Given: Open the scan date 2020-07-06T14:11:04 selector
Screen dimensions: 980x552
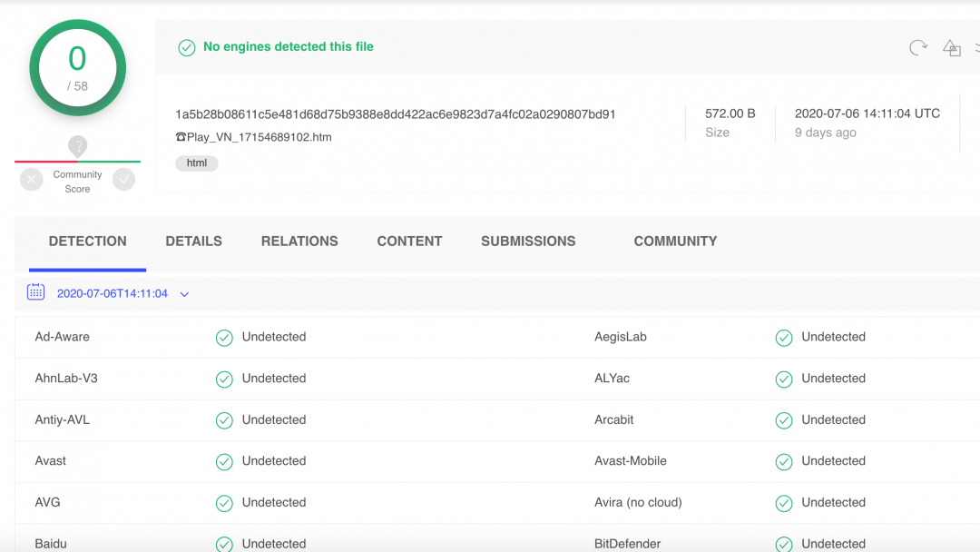Looking at the screenshot, I should click(112, 294).
